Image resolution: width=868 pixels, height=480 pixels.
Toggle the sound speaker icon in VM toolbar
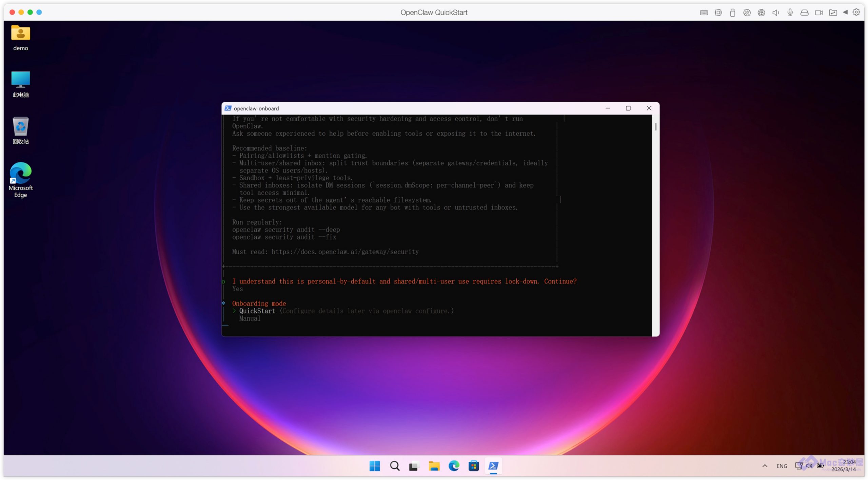[x=775, y=13]
